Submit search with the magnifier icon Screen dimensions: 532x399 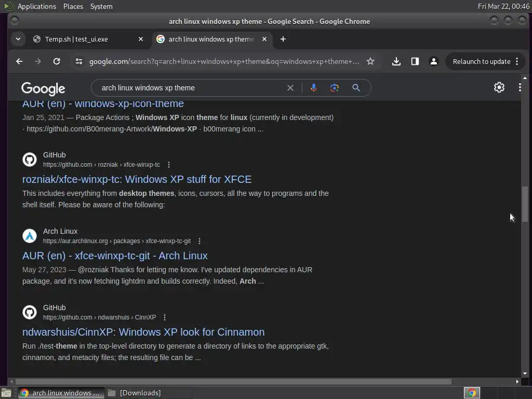click(356, 88)
